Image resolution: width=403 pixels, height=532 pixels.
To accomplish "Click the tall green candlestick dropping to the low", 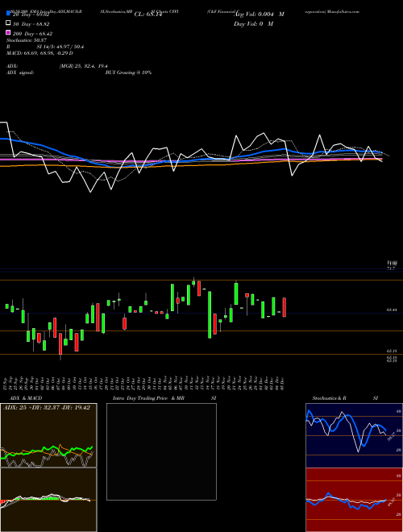I will click(210, 314).
